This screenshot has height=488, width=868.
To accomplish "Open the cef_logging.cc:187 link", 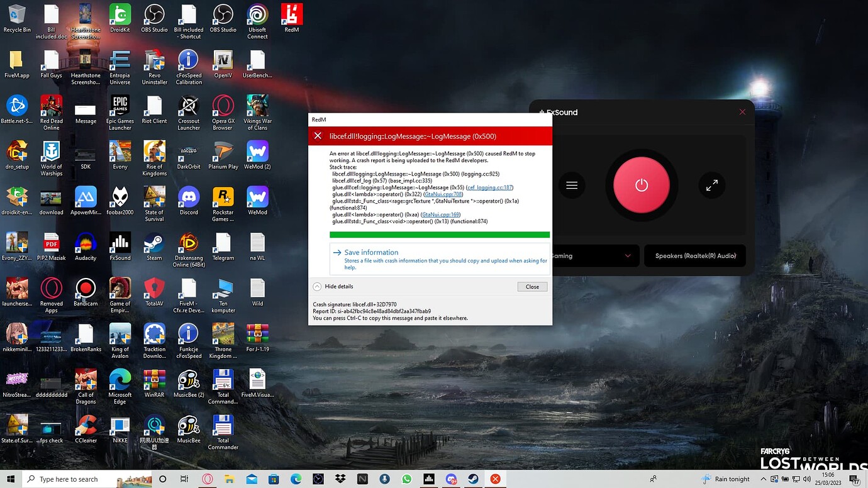I will coord(489,187).
